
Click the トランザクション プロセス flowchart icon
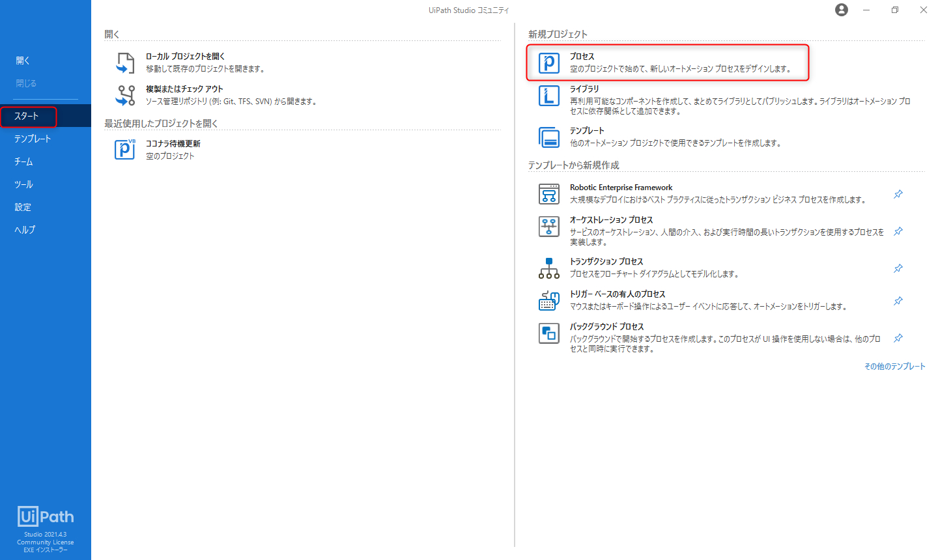tap(549, 268)
